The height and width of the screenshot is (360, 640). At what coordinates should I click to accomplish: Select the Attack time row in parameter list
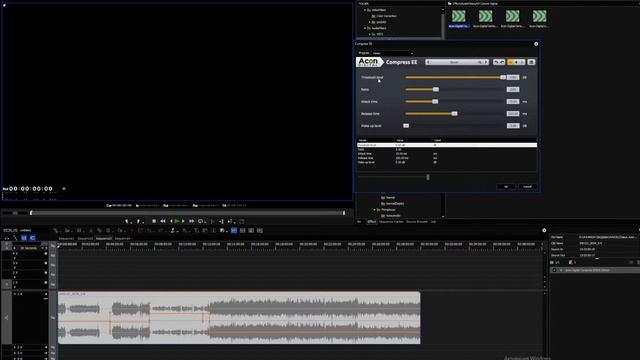click(x=447, y=153)
